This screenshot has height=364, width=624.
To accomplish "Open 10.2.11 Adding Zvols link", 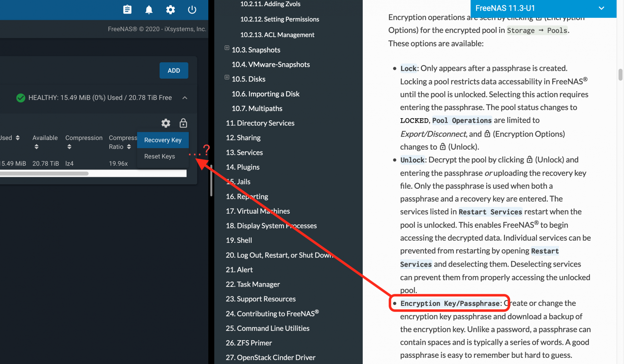I will coord(270,4).
